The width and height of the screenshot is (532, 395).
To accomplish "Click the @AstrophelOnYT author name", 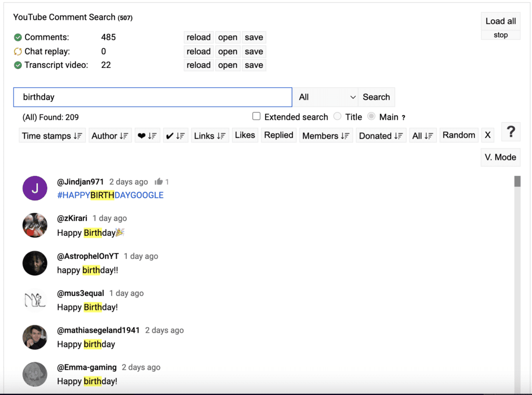I will (88, 256).
